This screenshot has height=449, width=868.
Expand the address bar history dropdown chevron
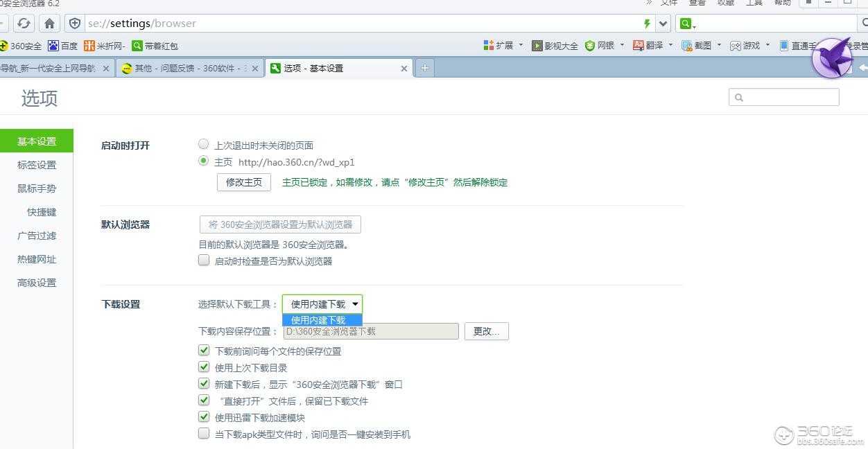(x=663, y=24)
